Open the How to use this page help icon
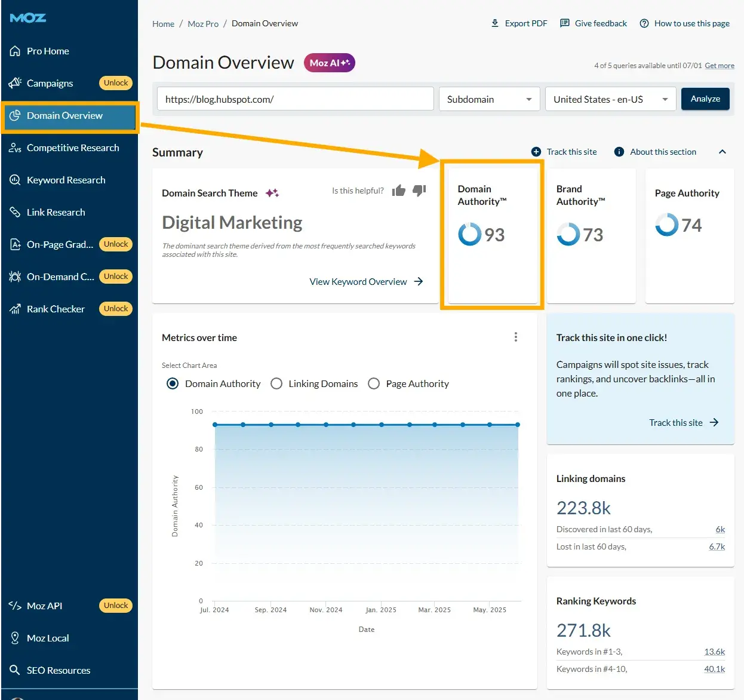 (644, 23)
